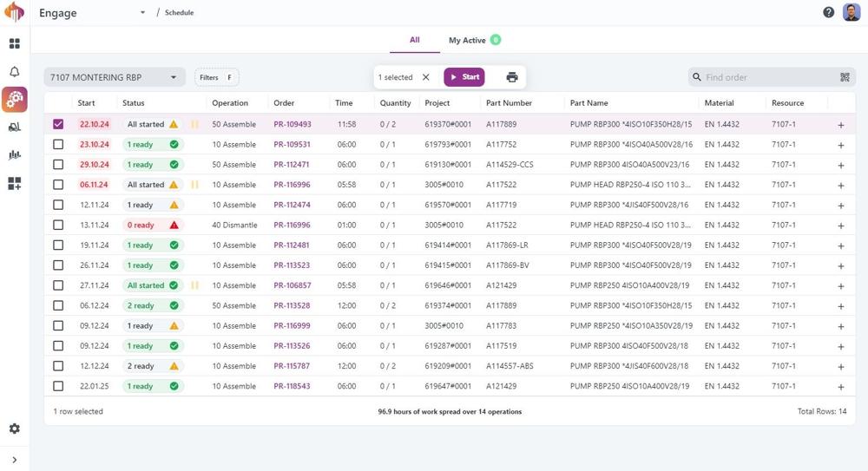Open the notifications bell in sidebar
Viewport: 868px width, 471px height.
click(15, 72)
